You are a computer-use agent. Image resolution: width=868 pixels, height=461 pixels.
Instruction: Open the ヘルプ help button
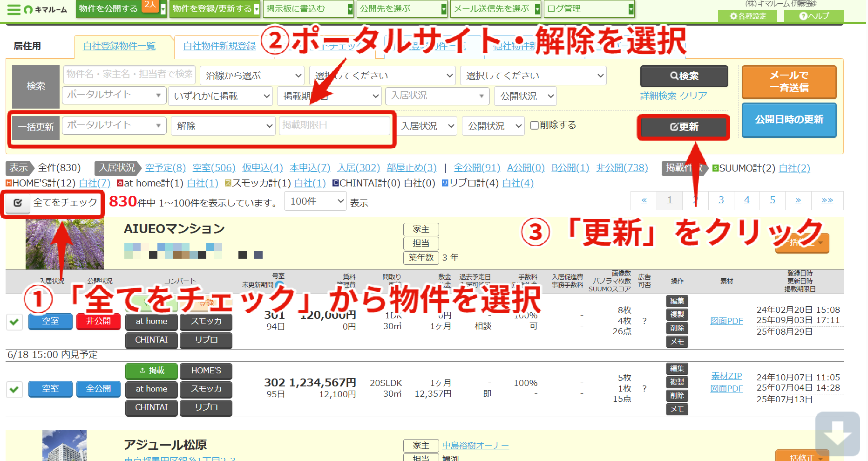(x=814, y=16)
